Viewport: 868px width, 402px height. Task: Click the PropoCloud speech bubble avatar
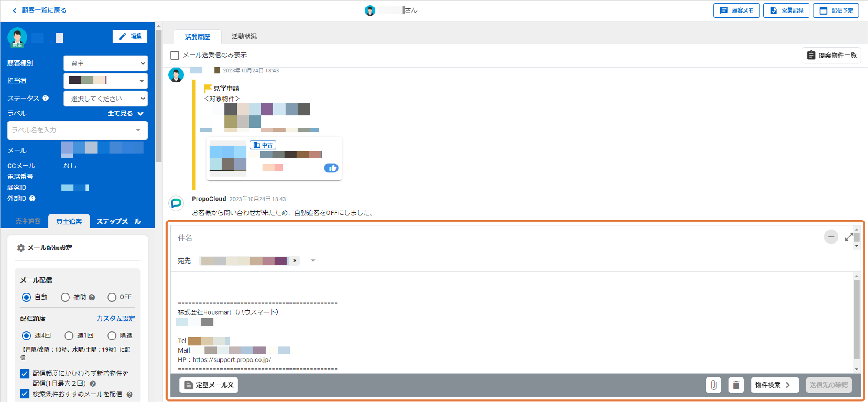(x=176, y=203)
